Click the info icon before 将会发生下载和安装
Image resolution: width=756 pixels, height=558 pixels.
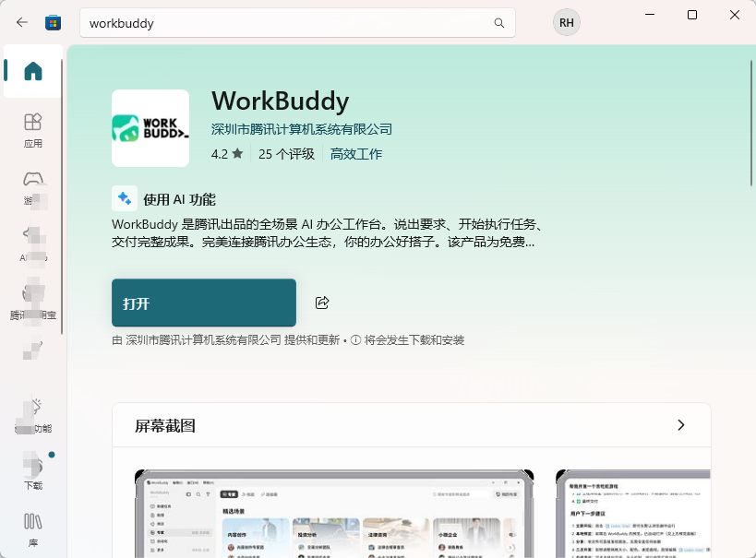click(x=355, y=340)
